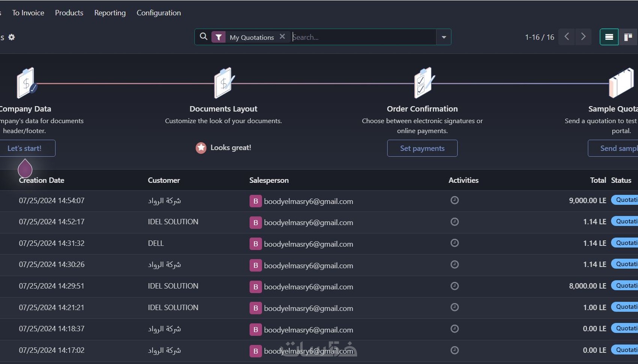Open the Reporting menu
The width and height of the screenshot is (638, 364).
point(110,13)
